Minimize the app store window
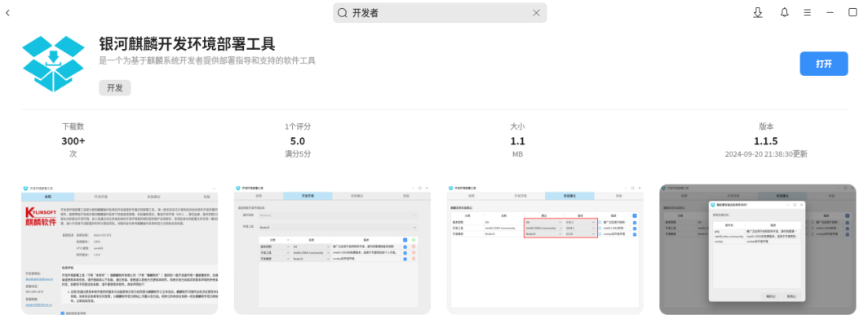This screenshot has height=333, width=868. [830, 13]
